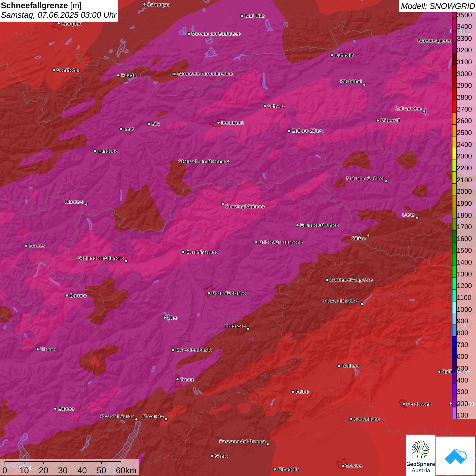The height and width of the screenshot is (476, 476).
Task: Click the Kufstein location dot
Action: click(332, 55)
